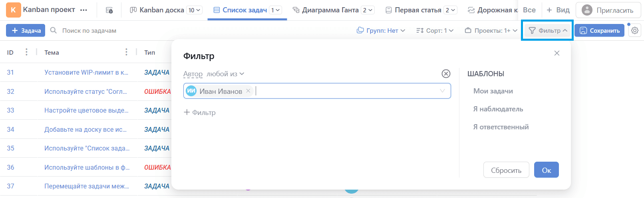The width and height of the screenshot is (644, 198).
Task: Confirm the filter with the Ок button
Action: [546, 170]
